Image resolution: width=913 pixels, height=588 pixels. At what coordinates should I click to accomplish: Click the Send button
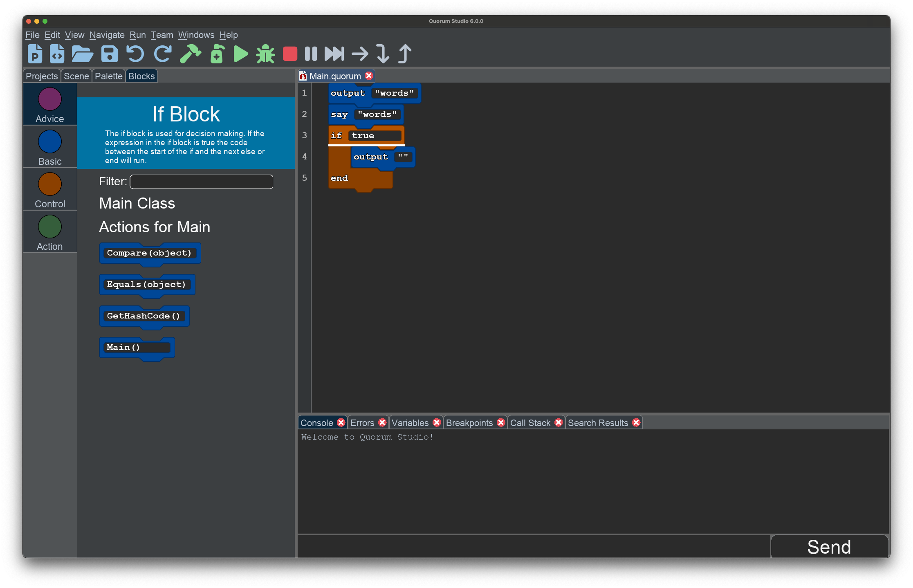tap(829, 547)
